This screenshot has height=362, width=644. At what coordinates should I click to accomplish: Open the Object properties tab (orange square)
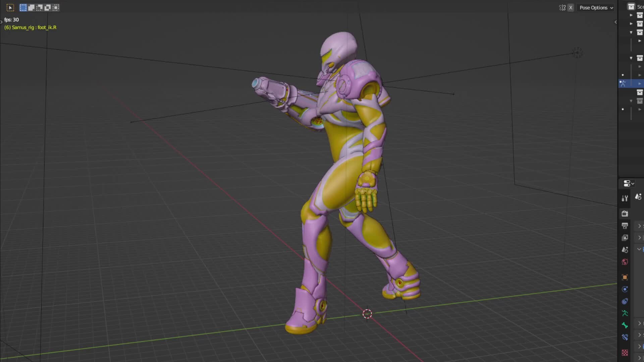(625, 277)
